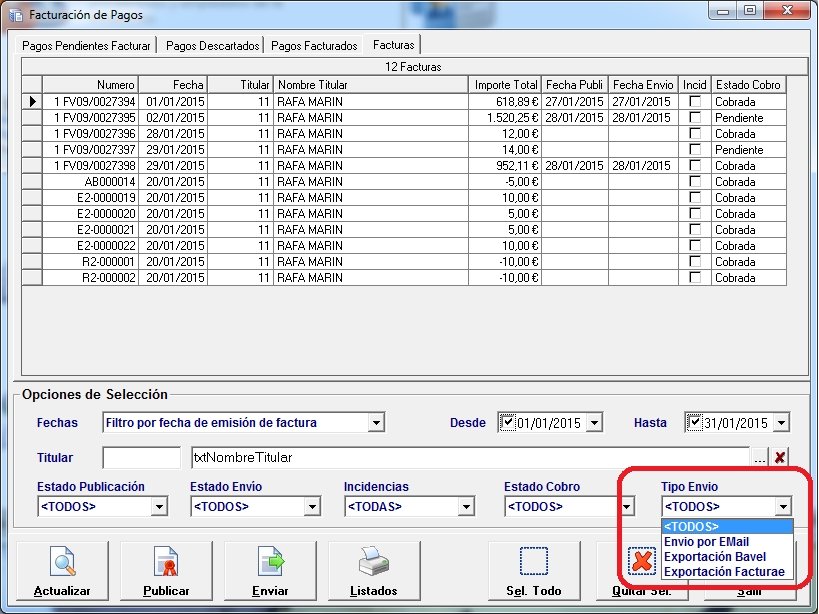Expand the Incidencias dropdown
Screen dimensions: 819x614
coord(466,506)
